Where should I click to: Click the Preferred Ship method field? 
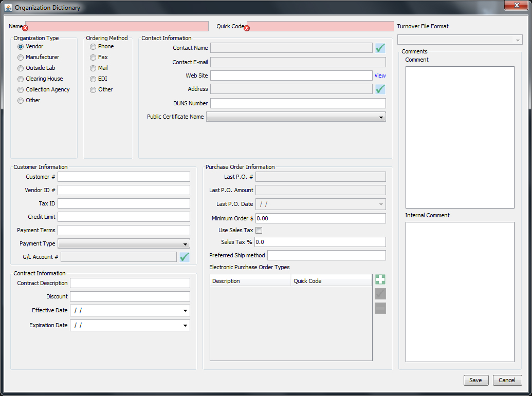pos(326,255)
